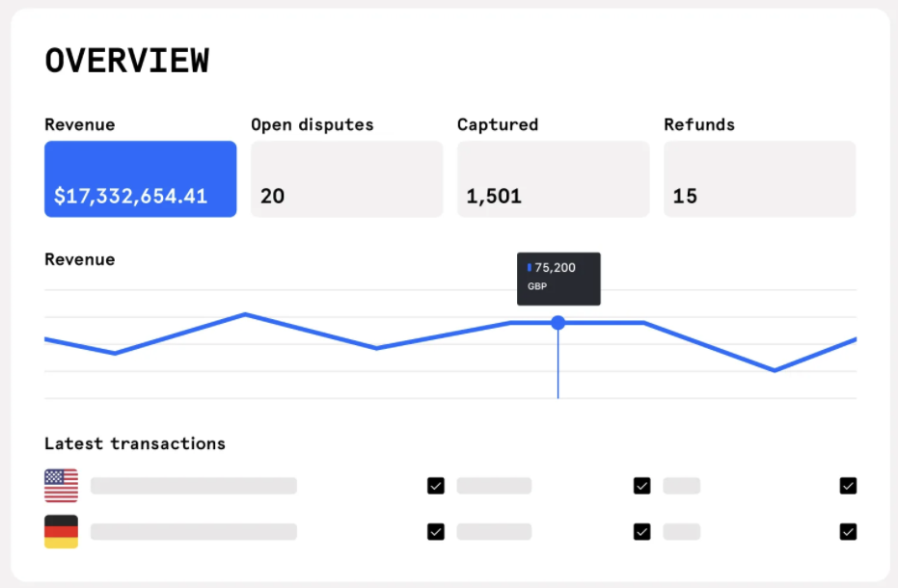This screenshot has height=588, width=898.
Task: Click the peak of the blue revenue line
Action: pos(246,313)
